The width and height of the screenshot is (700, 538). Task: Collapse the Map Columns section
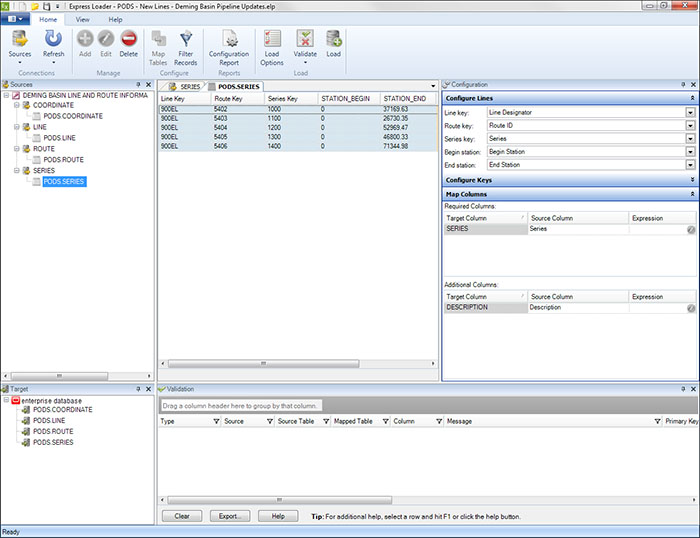(692, 194)
